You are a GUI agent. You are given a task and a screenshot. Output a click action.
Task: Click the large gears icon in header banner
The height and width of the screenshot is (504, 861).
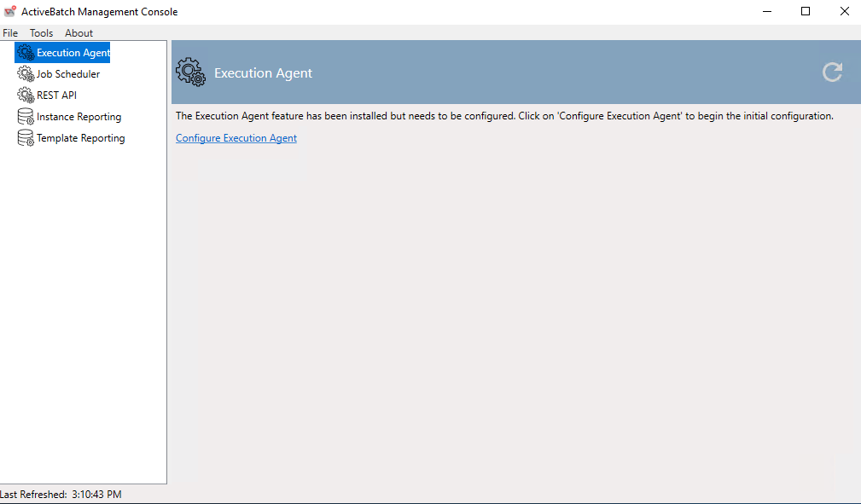[x=190, y=72]
